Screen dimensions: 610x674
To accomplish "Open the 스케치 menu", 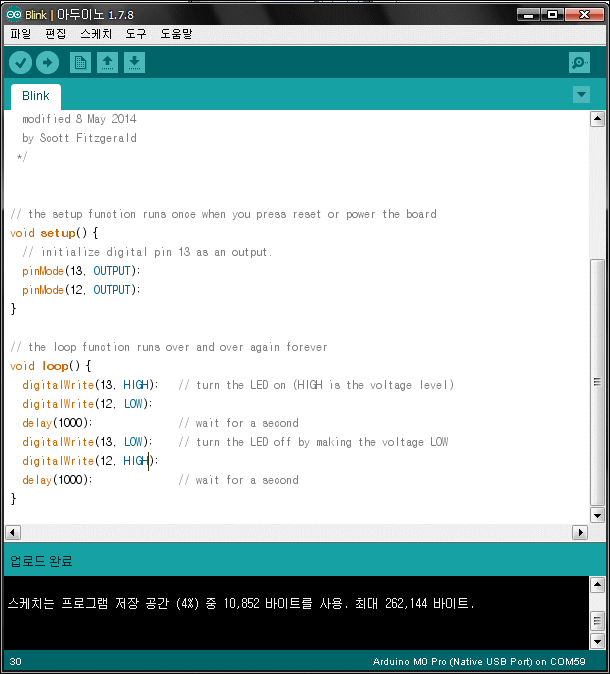I will 96,34.
